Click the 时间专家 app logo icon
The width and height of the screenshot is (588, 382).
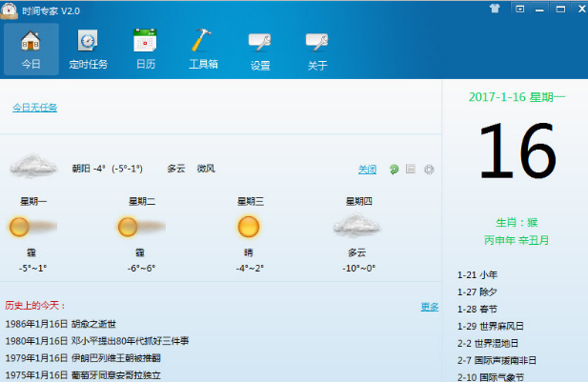pos(9,10)
